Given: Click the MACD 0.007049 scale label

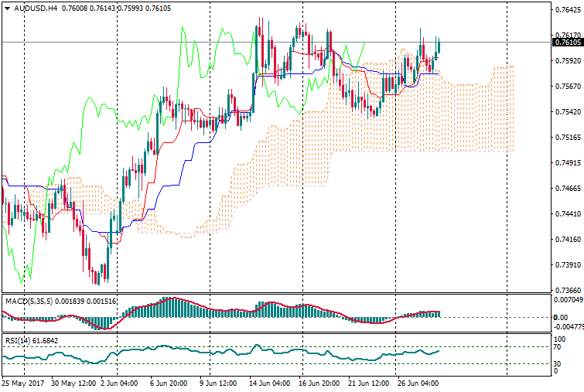Looking at the screenshot, I should click(569, 299).
